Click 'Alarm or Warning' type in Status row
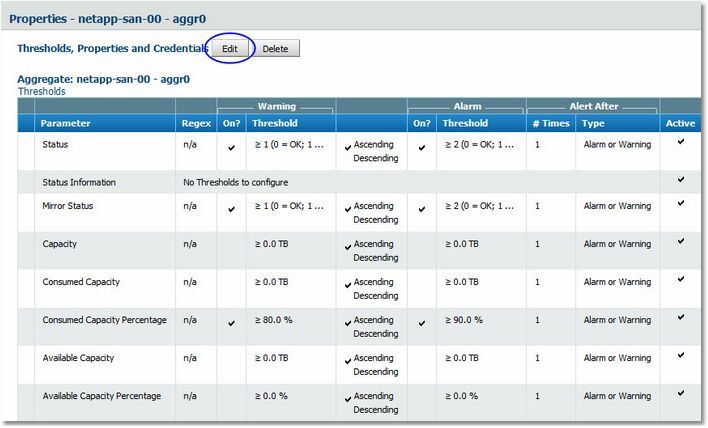The width and height of the screenshot is (708, 428). (617, 145)
